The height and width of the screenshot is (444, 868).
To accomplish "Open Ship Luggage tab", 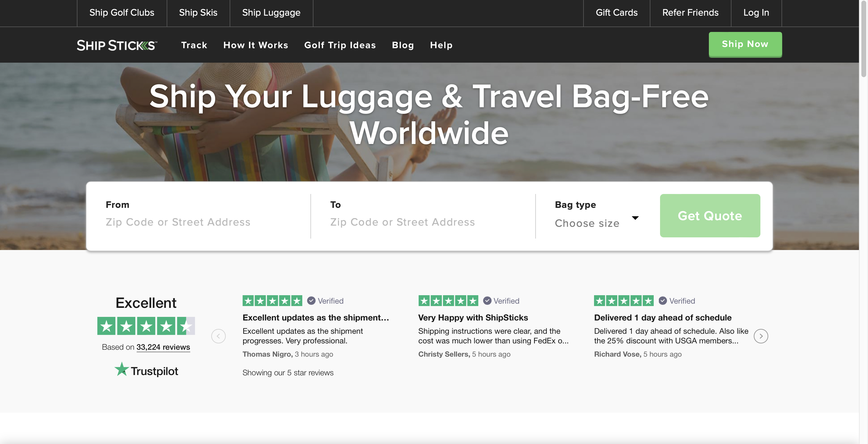I will pyautogui.click(x=271, y=13).
